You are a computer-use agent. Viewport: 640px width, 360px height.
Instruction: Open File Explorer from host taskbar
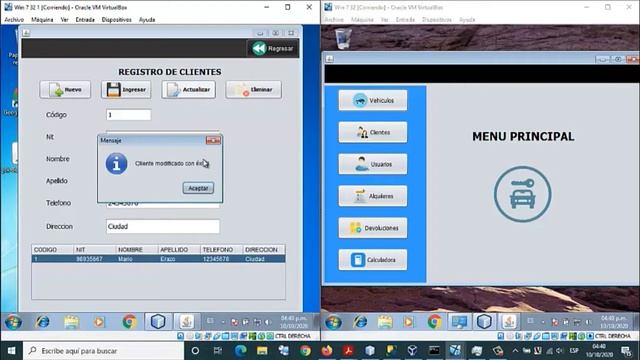(262, 351)
